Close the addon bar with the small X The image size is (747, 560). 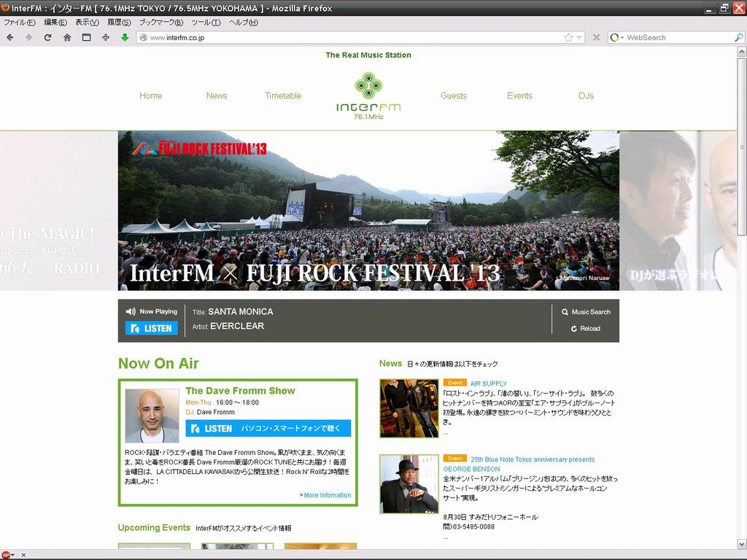pyautogui.click(x=23, y=555)
